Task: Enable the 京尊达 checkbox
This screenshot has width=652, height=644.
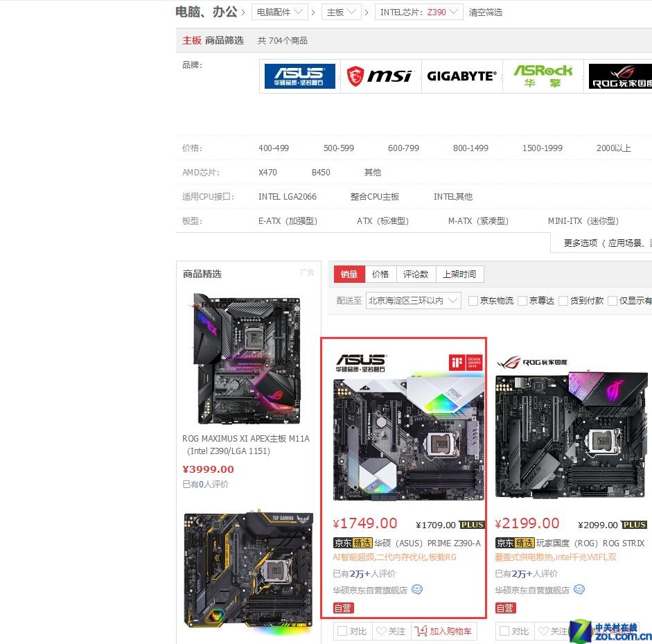Action: coord(522,300)
